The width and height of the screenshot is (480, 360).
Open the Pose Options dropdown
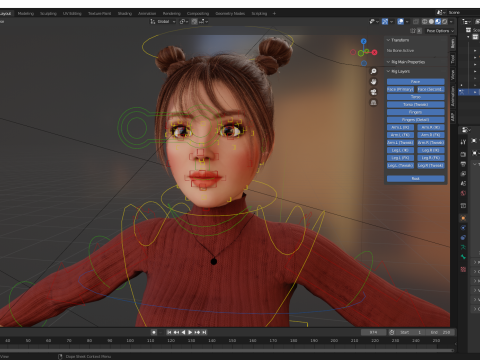[x=440, y=31]
